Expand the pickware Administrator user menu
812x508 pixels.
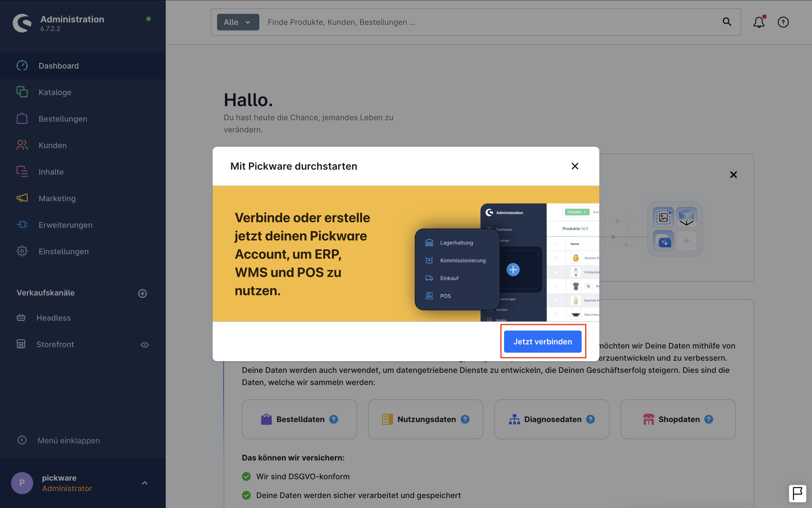tap(145, 483)
